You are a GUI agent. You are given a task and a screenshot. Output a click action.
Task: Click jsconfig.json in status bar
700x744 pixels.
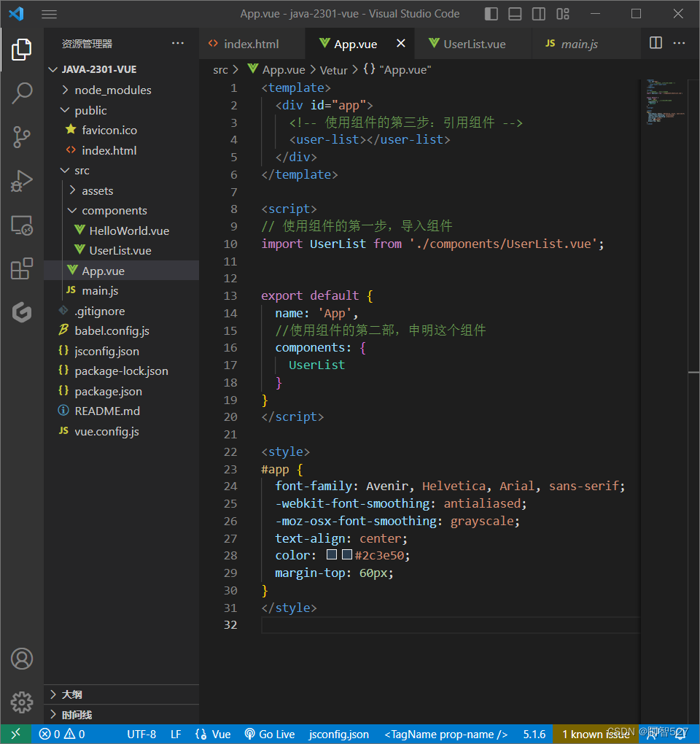(338, 734)
